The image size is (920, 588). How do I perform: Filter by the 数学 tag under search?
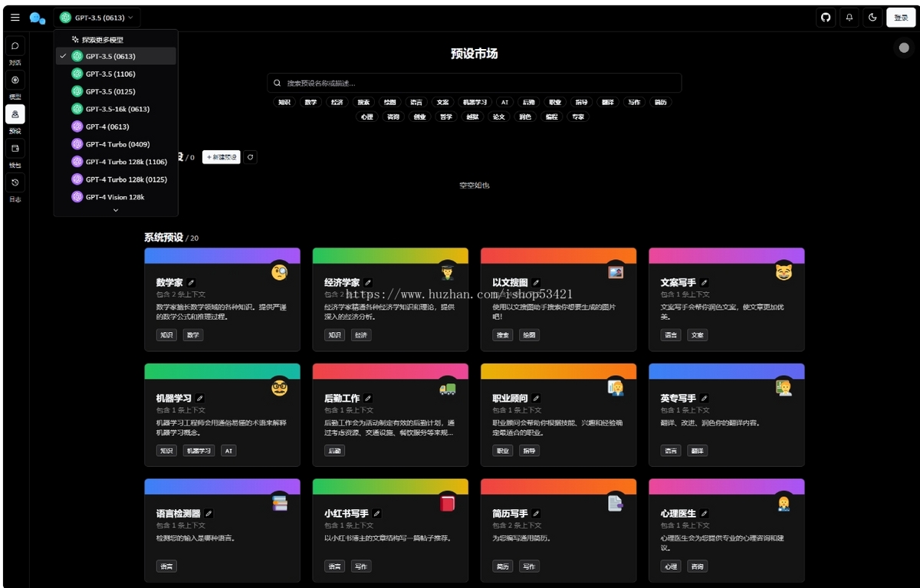point(310,102)
